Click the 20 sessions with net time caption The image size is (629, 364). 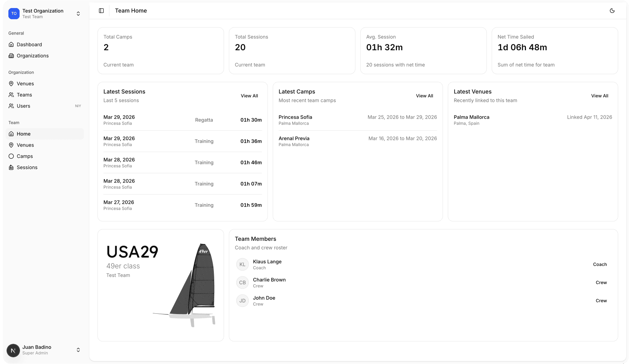click(396, 65)
